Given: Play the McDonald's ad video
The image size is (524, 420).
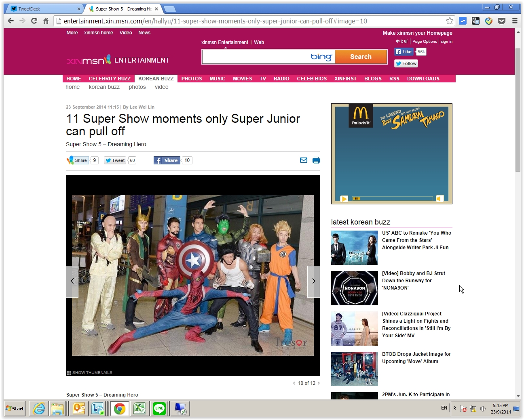Looking at the screenshot, I should point(344,199).
